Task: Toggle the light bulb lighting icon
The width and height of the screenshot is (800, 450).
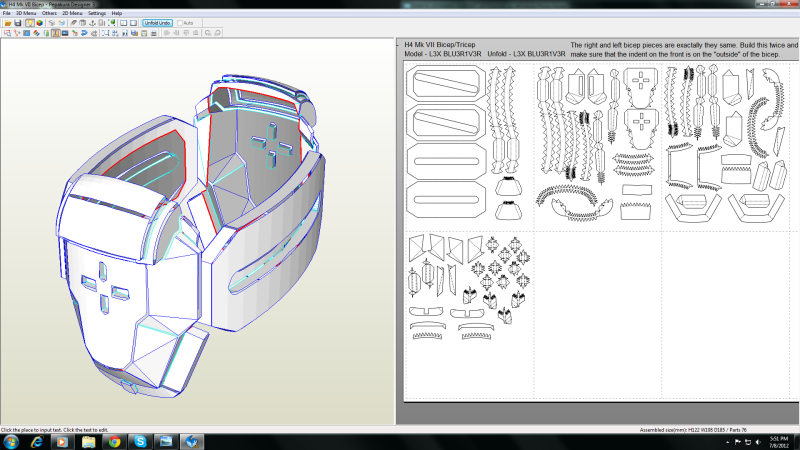Action: click(x=30, y=23)
